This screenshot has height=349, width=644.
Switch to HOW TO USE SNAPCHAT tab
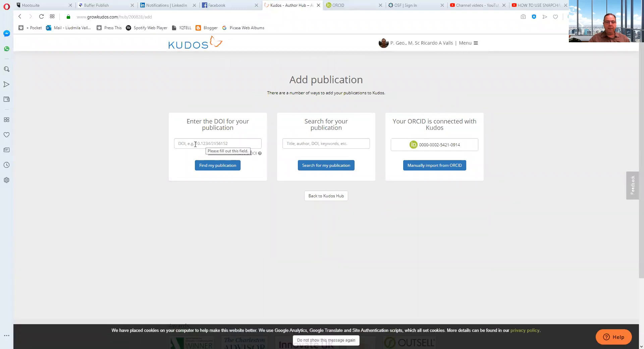[539, 5]
